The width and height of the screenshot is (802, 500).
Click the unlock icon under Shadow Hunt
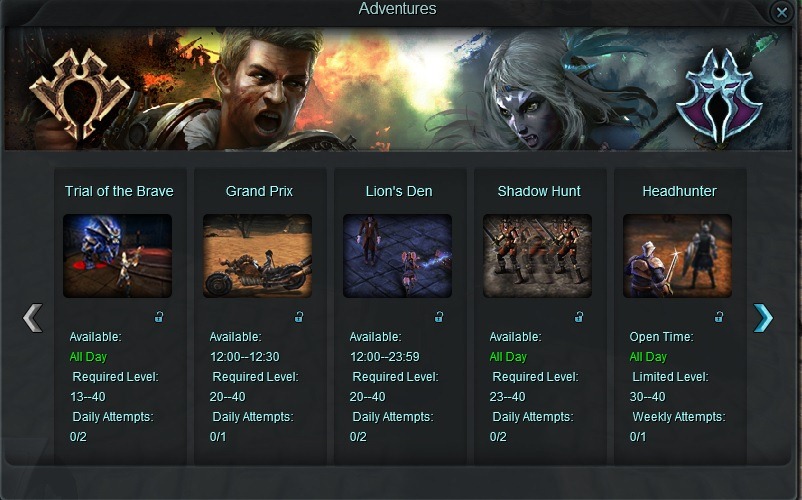(579, 317)
